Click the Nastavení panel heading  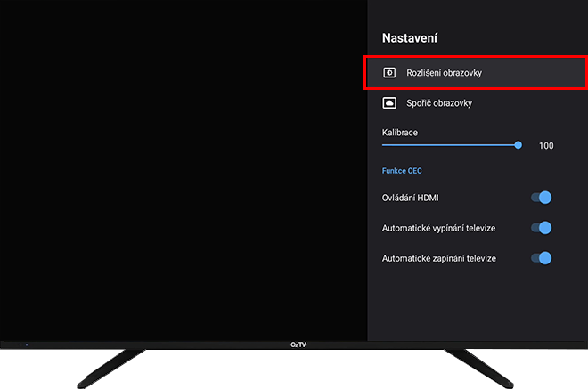pyautogui.click(x=409, y=38)
